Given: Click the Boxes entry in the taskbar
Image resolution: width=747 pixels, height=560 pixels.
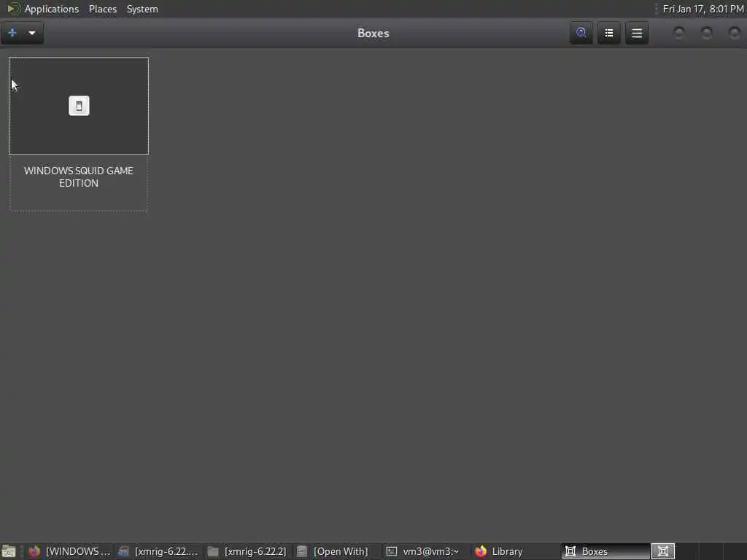Looking at the screenshot, I should (605, 551).
